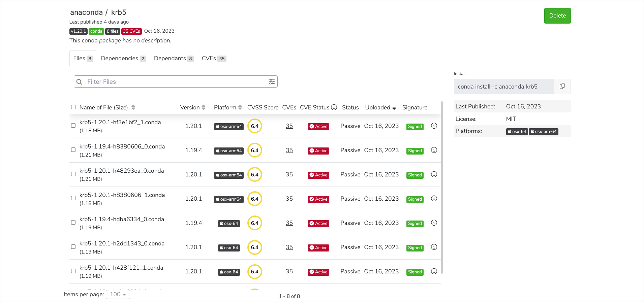The height and width of the screenshot is (302, 644).
Task: Click the file list vertical scrollbar
Action: point(442,187)
